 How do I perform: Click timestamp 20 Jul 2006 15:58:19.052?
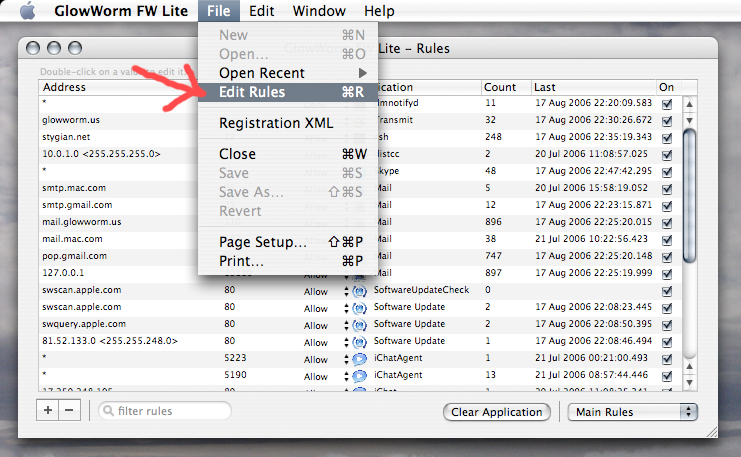coord(591,188)
